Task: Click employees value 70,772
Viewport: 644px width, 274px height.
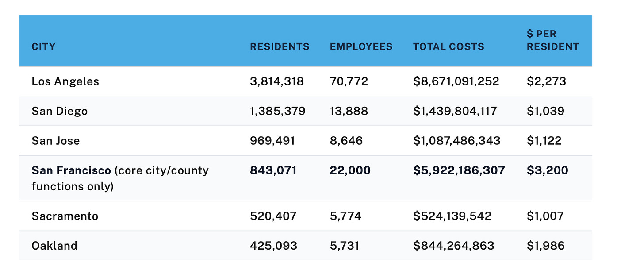Action: [x=349, y=81]
